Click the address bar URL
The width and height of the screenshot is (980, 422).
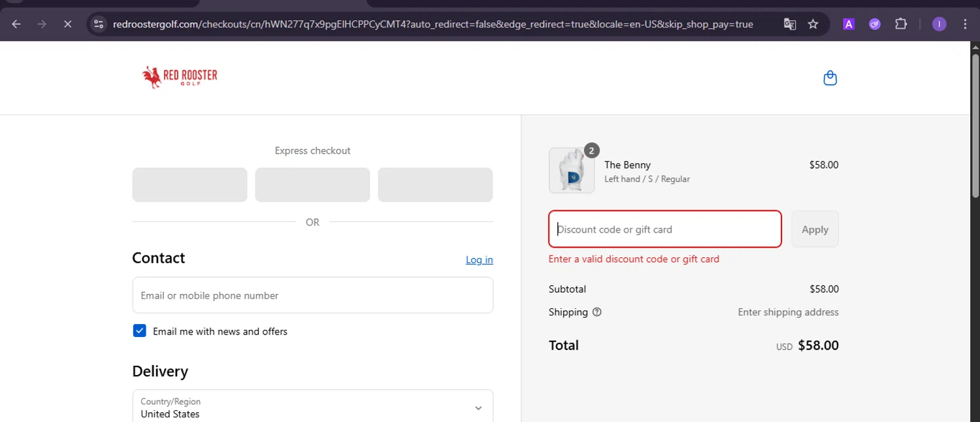point(433,24)
